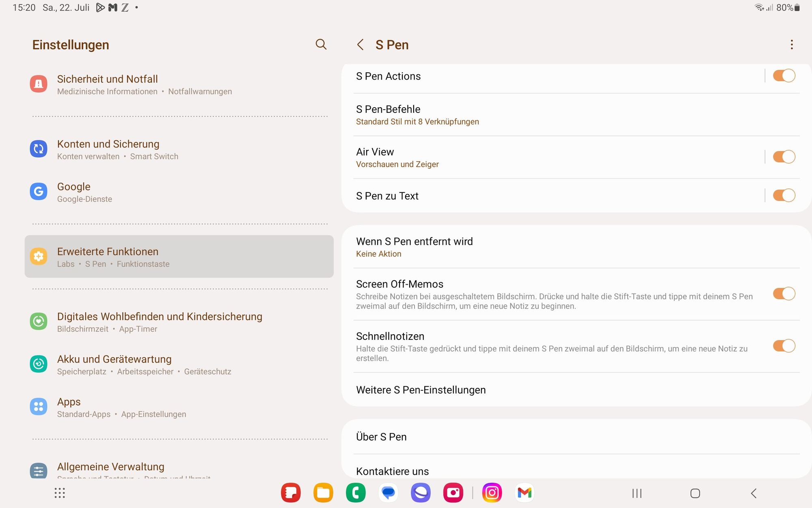Toggle Screen Off-Memos off

click(784, 294)
